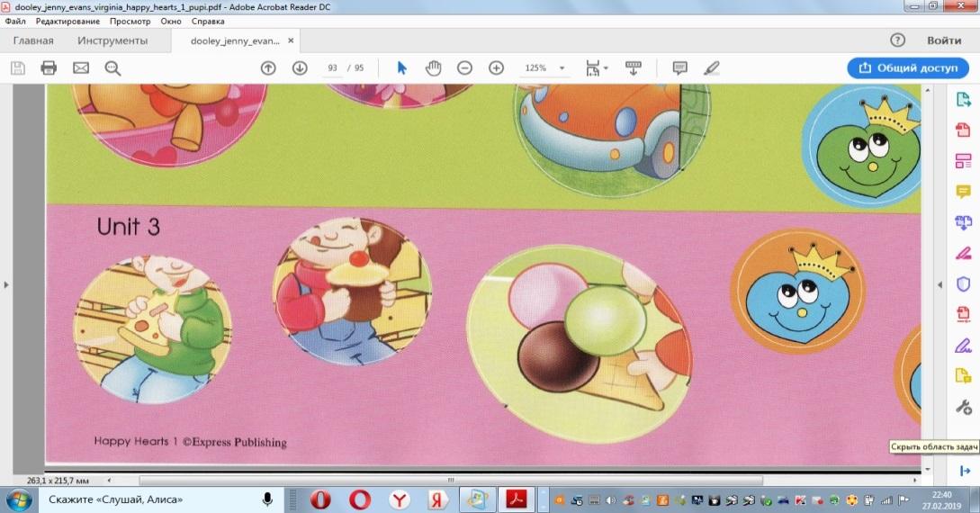Image resolution: width=980 pixels, height=513 pixels.
Task: Zoom in with plus button
Action: (x=496, y=67)
